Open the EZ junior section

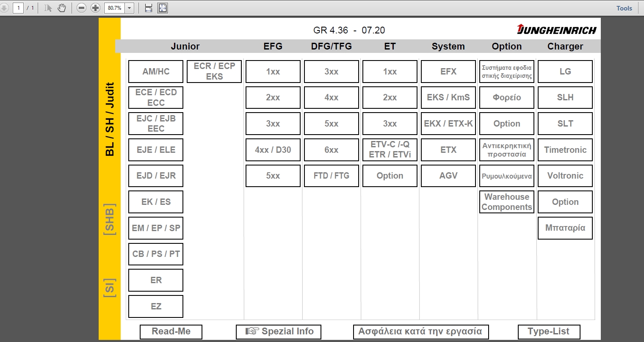click(x=156, y=306)
